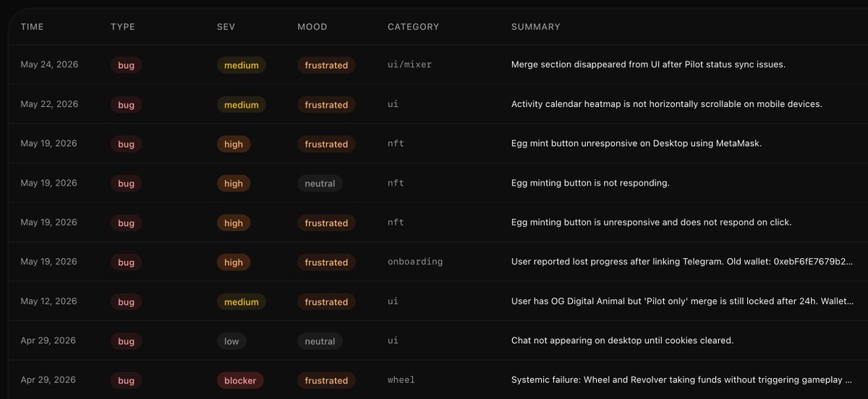Sort by the SUMMARY column header

click(x=536, y=27)
